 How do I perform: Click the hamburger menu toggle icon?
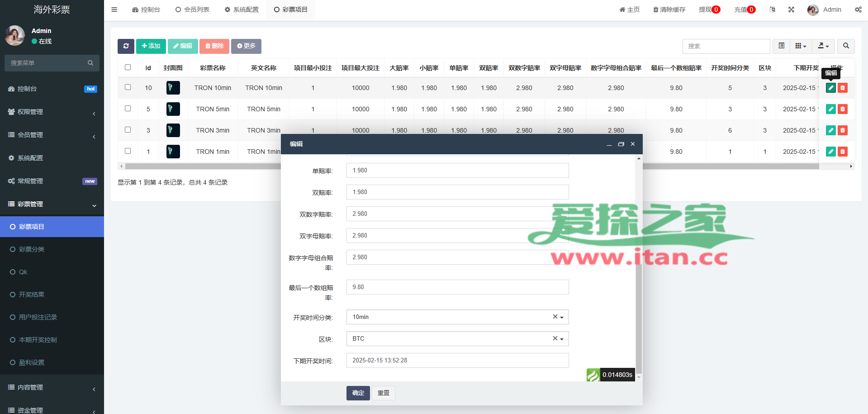tap(114, 10)
